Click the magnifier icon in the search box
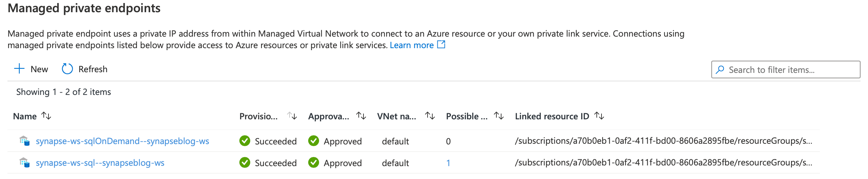 click(x=720, y=69)
